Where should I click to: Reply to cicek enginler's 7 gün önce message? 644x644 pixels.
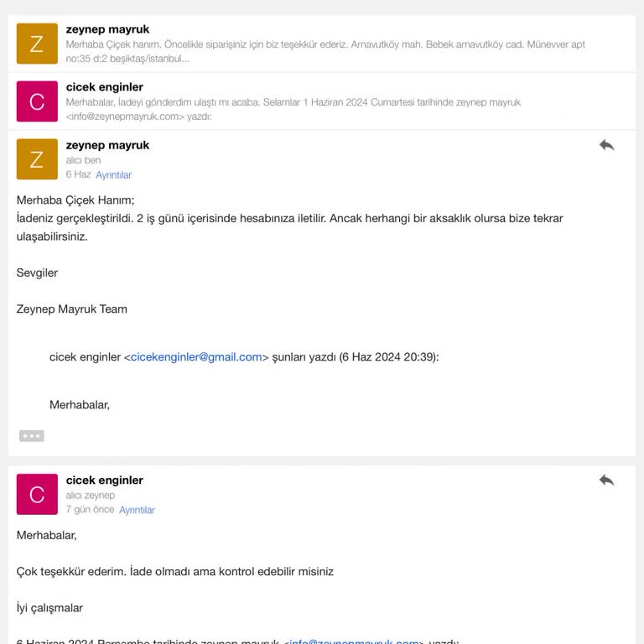tap(606, 480)
